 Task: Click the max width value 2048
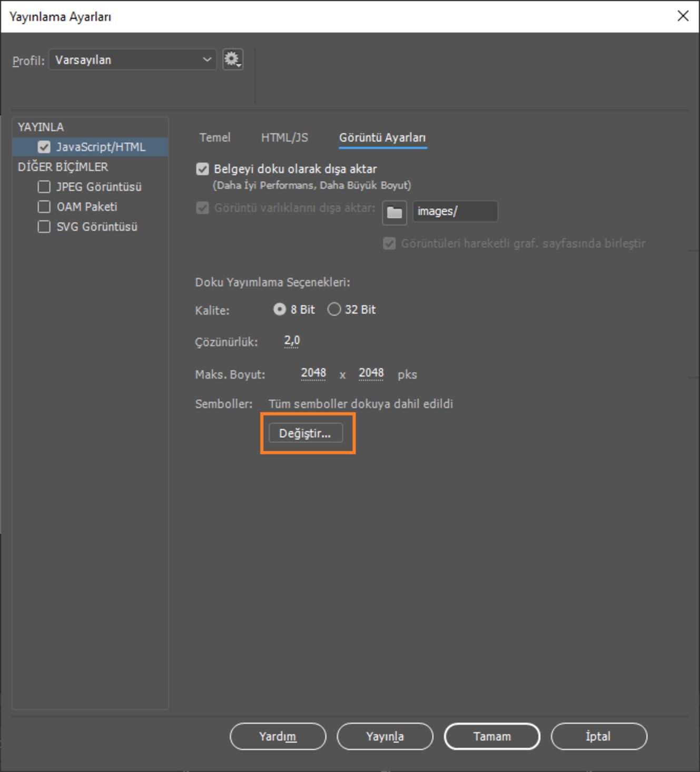[313, 373]
